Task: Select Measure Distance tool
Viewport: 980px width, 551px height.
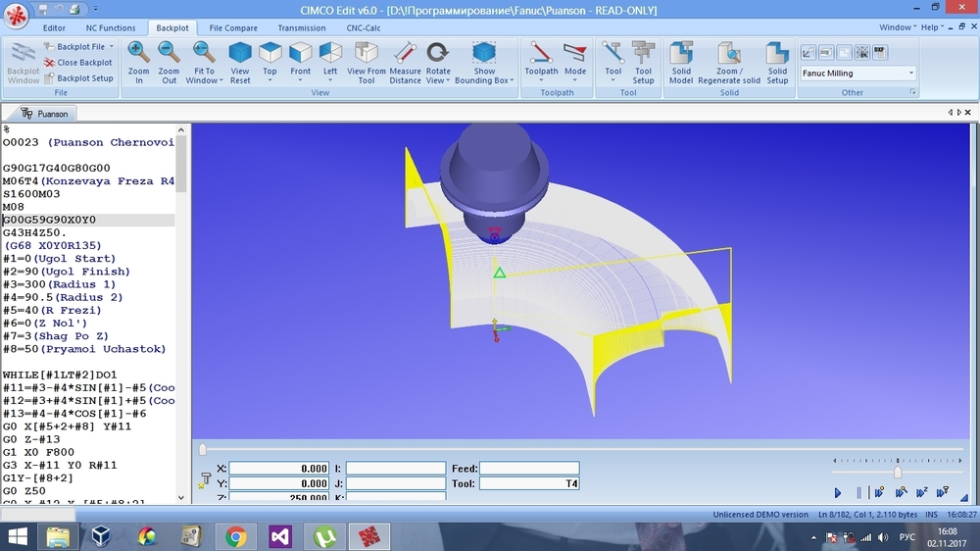Action: coord(405,63)
